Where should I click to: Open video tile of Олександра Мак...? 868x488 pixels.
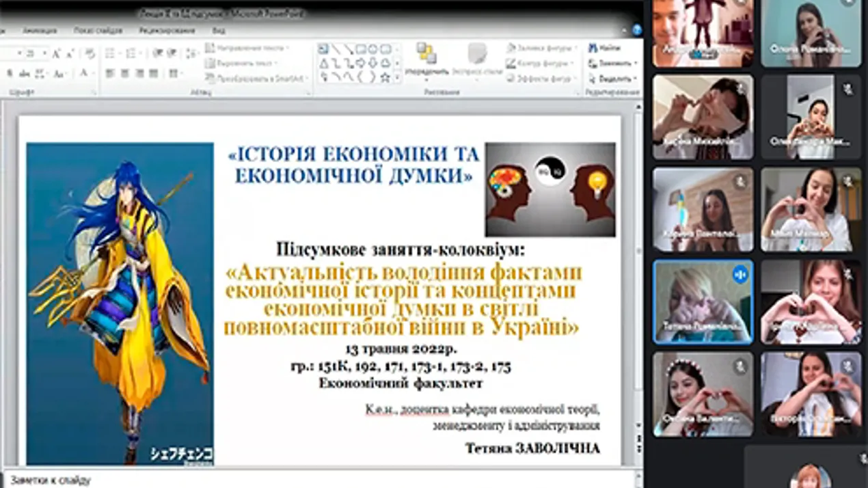click(811, 118)
